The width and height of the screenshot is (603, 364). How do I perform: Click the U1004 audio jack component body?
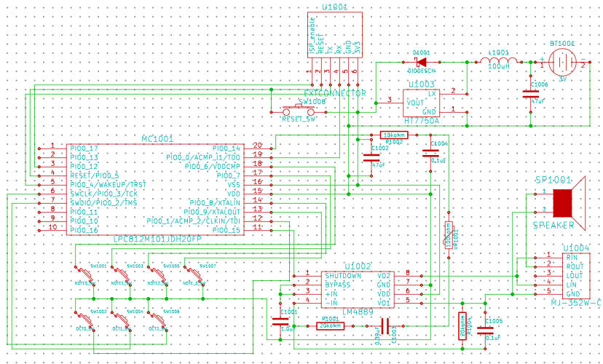click(x=575, y=276)
